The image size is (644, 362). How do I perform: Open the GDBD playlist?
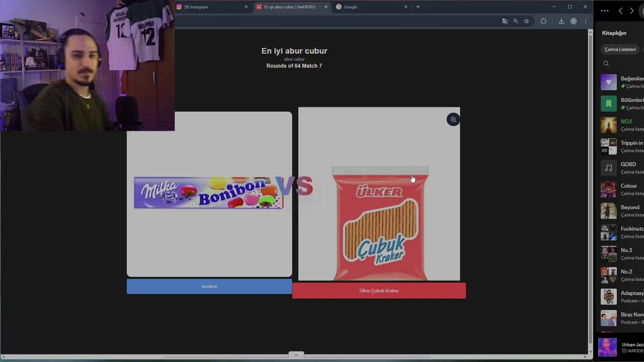click(x=622, y=168)
